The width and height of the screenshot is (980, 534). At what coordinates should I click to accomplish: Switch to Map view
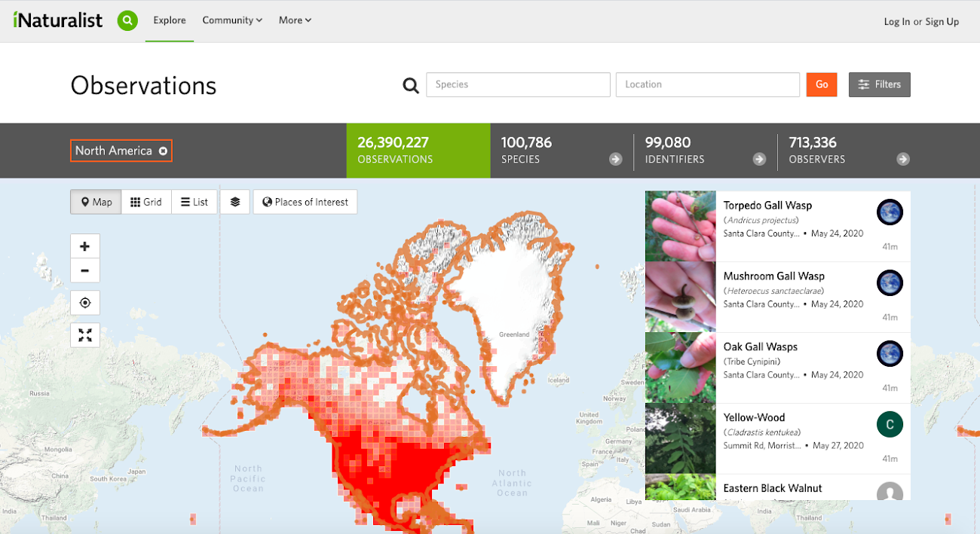tap(96, 202)
